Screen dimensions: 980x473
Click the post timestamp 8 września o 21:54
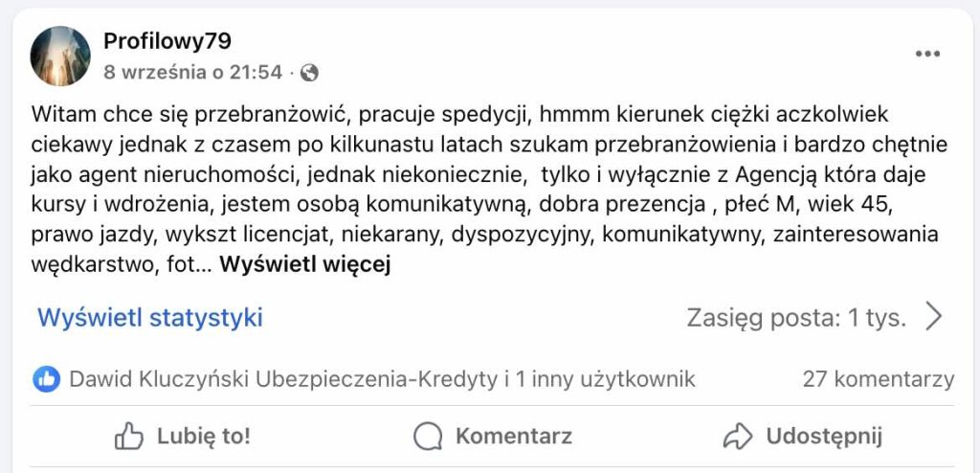tap(192, 72)
